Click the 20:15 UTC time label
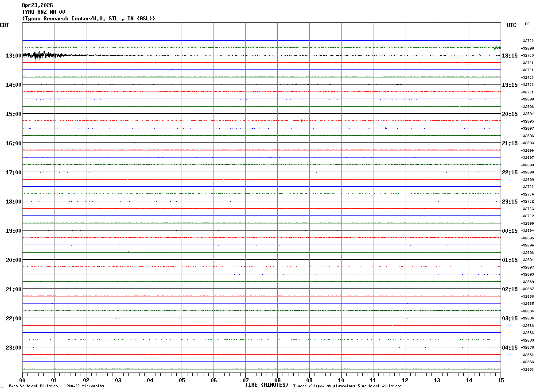Image resolution: width=536 pixels, height=392 pixels. [x=510, y=114]
